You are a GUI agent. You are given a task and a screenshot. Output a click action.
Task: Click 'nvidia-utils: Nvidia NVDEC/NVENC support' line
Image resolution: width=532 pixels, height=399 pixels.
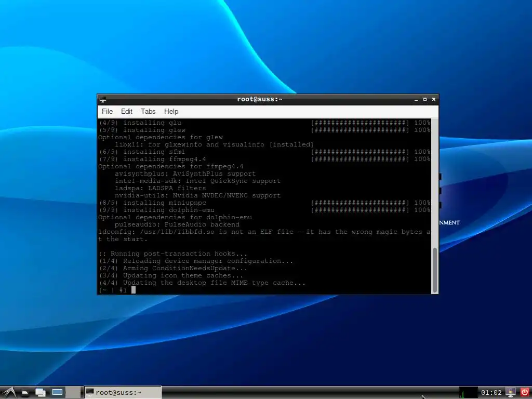(198, 195)
